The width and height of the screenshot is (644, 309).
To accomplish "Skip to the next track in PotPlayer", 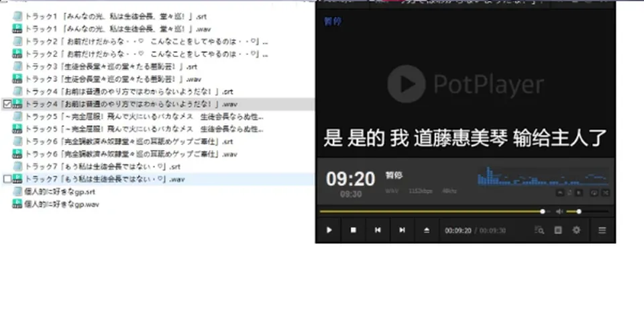I will (402, 230).
